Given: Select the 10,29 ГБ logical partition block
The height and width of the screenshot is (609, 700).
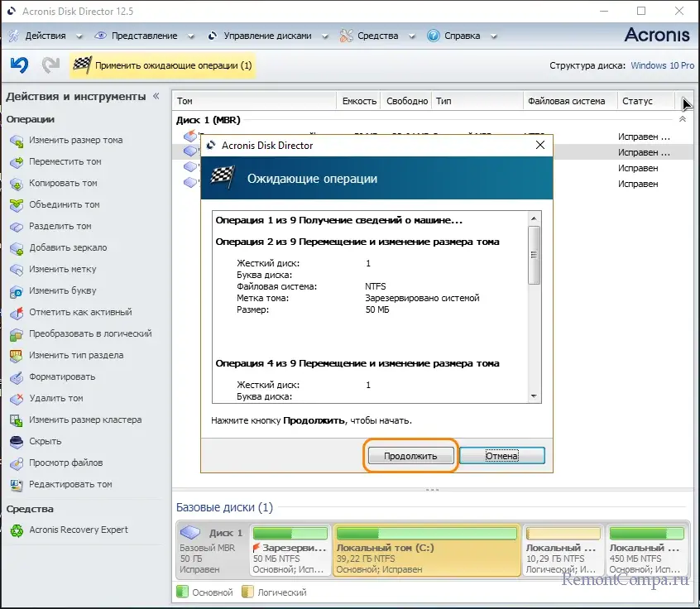Looking at the screenshot, I should coord(563,550).
